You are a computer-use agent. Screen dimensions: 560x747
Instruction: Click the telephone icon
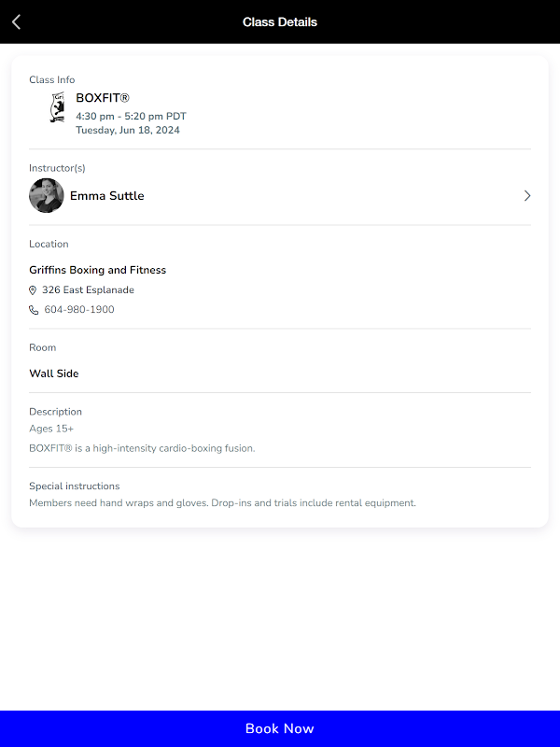(34, 310)
